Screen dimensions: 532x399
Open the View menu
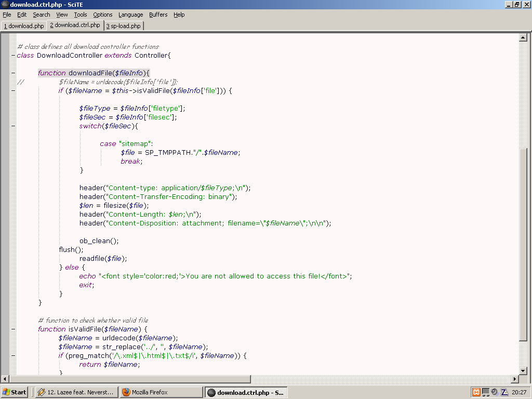pos(62,15)
